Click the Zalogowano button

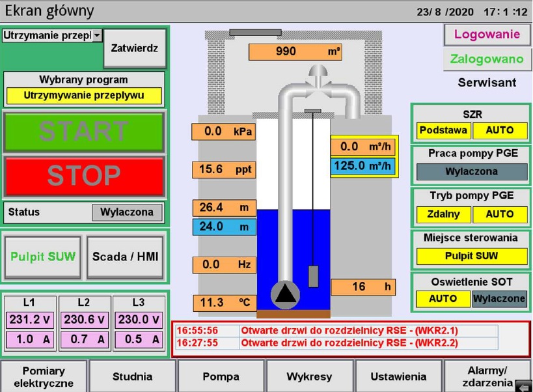(487, 59)
